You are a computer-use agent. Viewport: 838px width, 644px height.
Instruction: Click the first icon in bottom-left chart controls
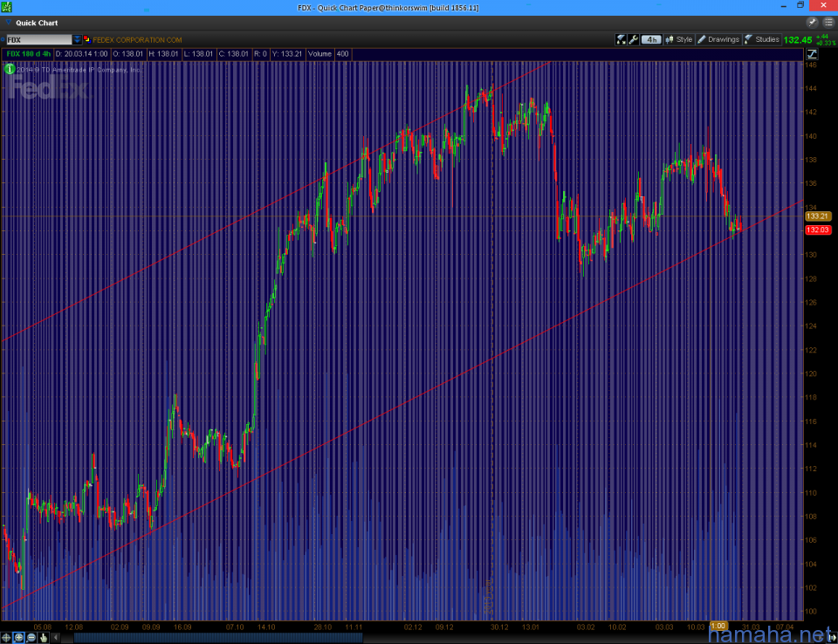[7, 637]
